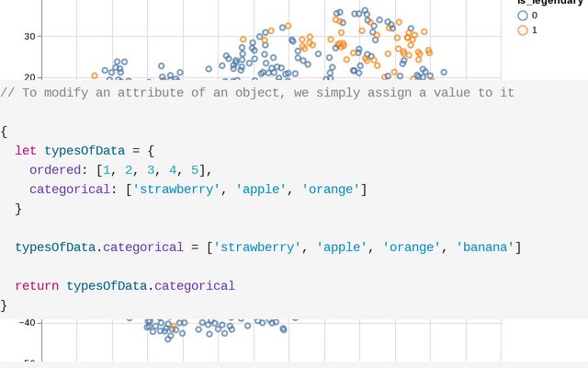This screenshot has height=368, width=588.
Task: Click the rightmost blue data point near 20
Action: point(444,72)
